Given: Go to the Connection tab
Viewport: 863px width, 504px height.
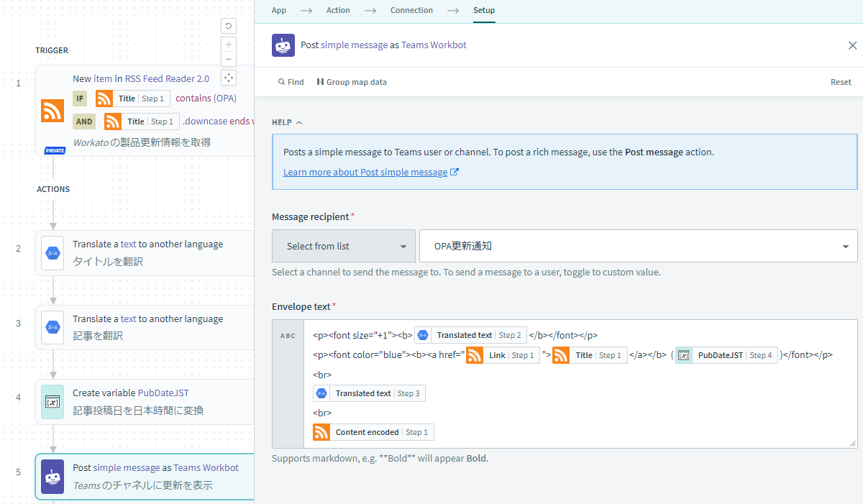Looking at the screenshot, I should [x=411, y=10].
